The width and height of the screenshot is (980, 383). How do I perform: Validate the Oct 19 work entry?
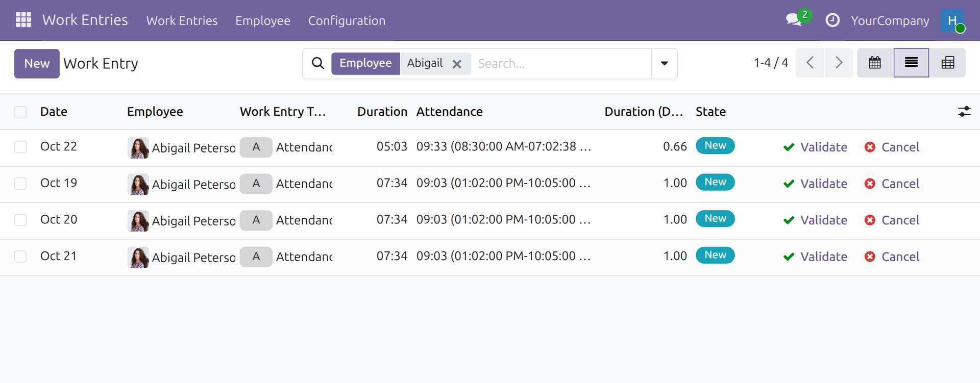(815, 184)
